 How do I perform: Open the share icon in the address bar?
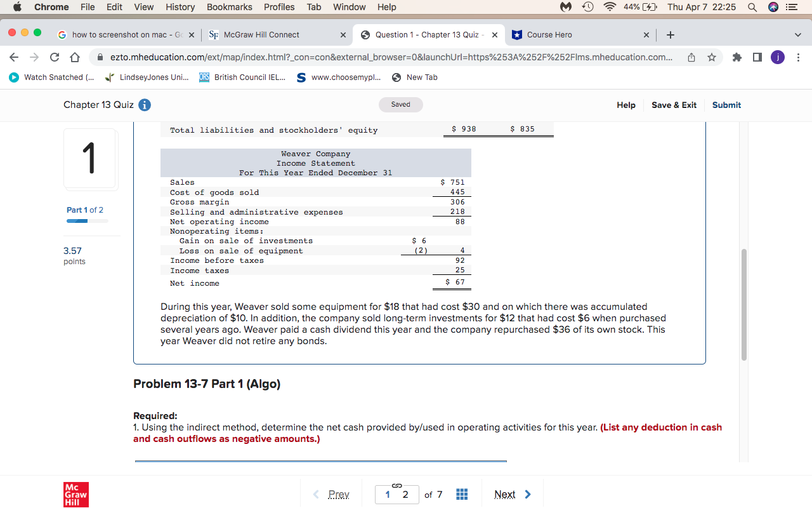[691, 57]
